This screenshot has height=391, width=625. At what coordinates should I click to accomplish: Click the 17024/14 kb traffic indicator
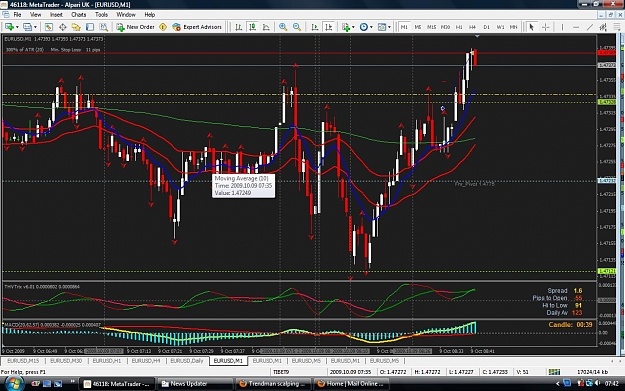coord(592,372)
